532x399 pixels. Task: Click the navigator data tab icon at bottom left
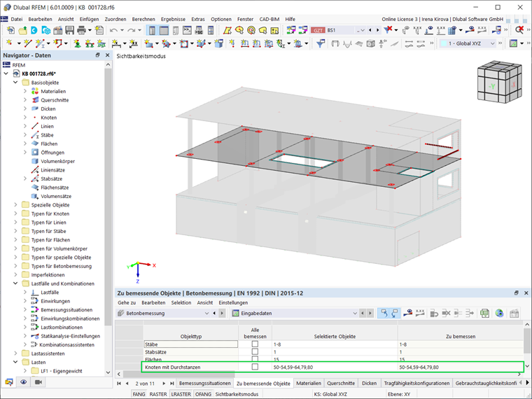pyautogui.click(x=9, y=382)
